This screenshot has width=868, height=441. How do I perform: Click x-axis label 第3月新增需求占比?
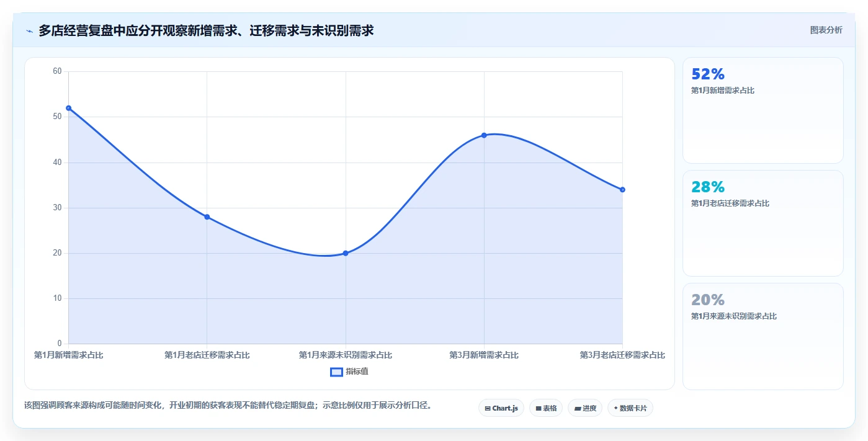coord(484,355)
